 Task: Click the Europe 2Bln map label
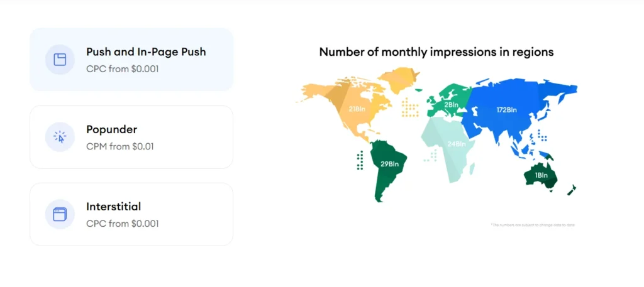point(451,105)
